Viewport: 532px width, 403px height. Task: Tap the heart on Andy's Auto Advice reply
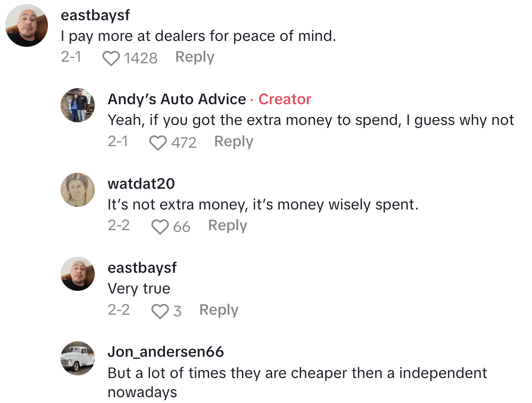[x=157, y=141]
